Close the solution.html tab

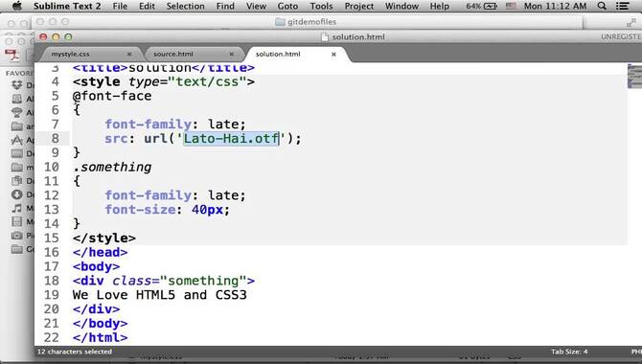coord(333,54)
